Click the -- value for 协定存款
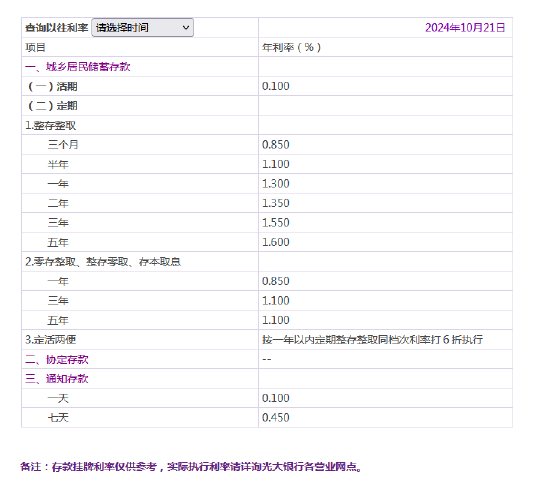550x495 pixels. [x=267, y=359]
